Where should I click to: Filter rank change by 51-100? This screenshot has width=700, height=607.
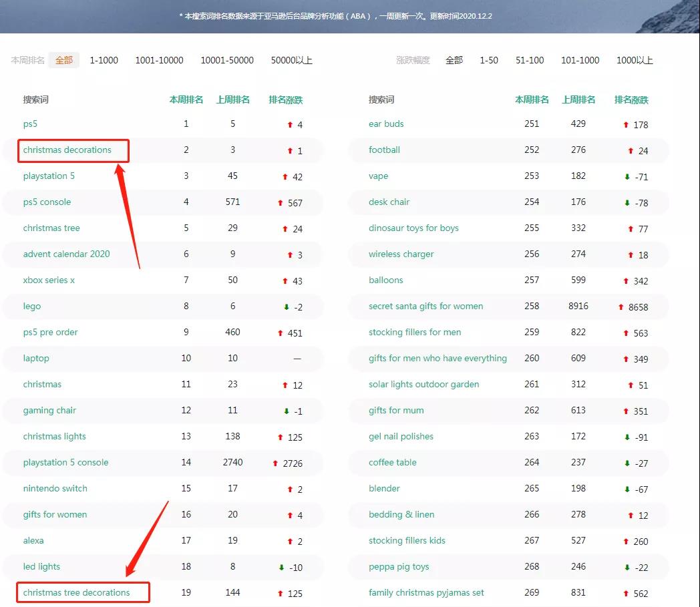tap(530, 60)
